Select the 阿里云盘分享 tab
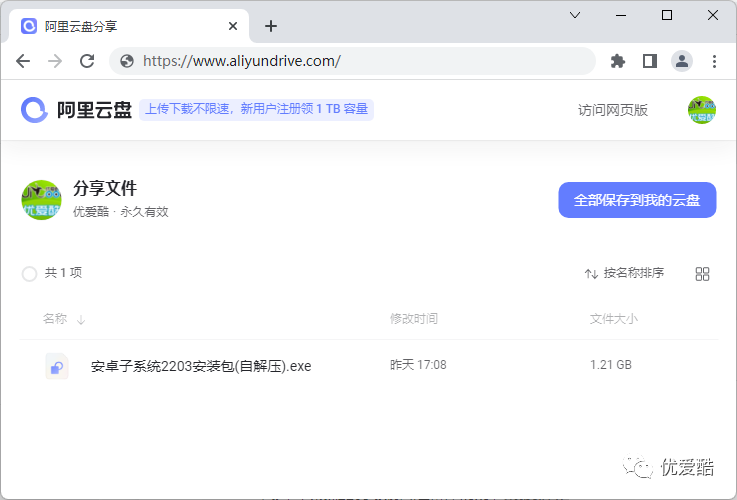The width and height of the screenshot is (737, 500). click(x=129, y=26)
